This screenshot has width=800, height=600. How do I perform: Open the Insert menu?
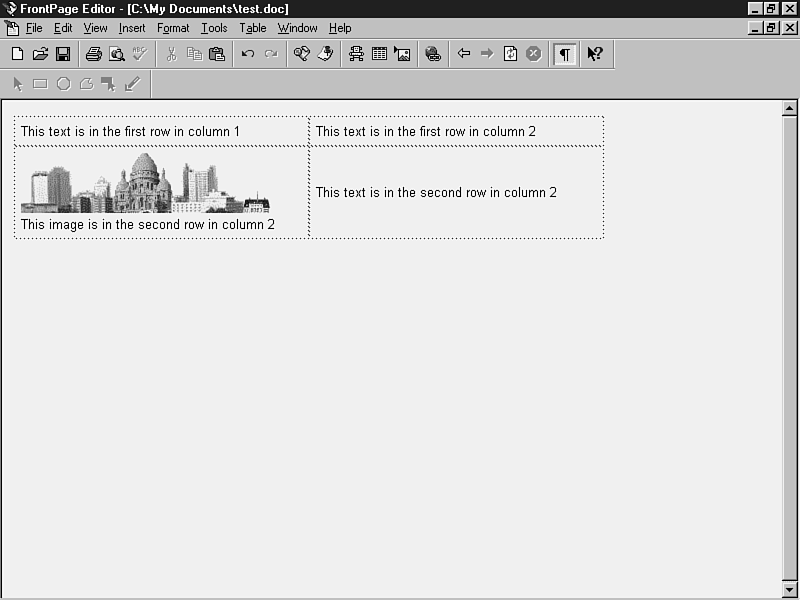click(132, 28)
